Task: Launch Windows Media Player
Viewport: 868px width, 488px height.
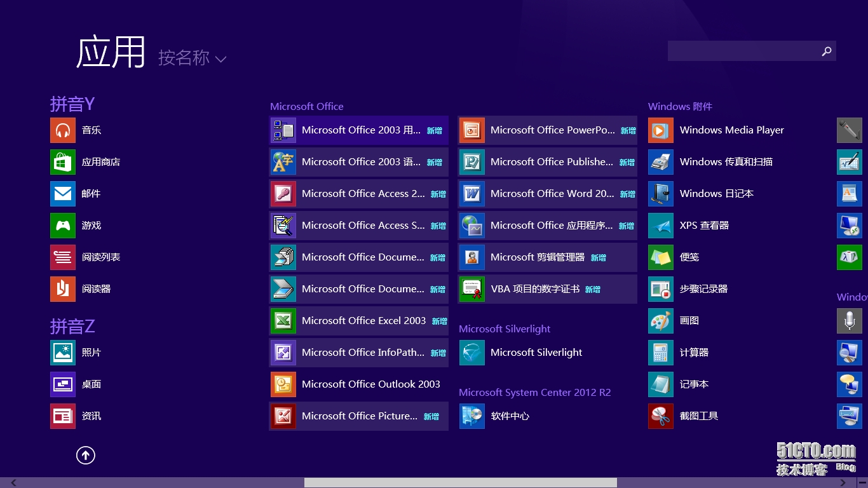Action: pos(716,130)
